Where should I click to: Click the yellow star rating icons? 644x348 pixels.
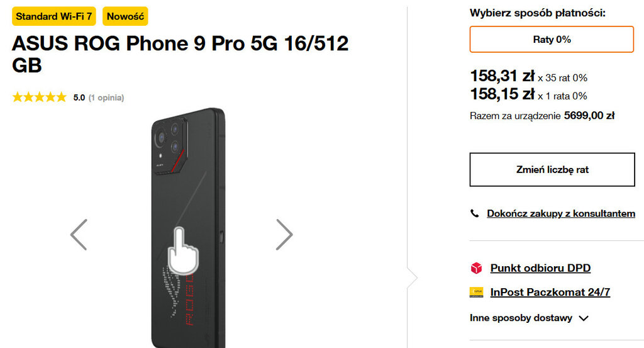point(39,98)
